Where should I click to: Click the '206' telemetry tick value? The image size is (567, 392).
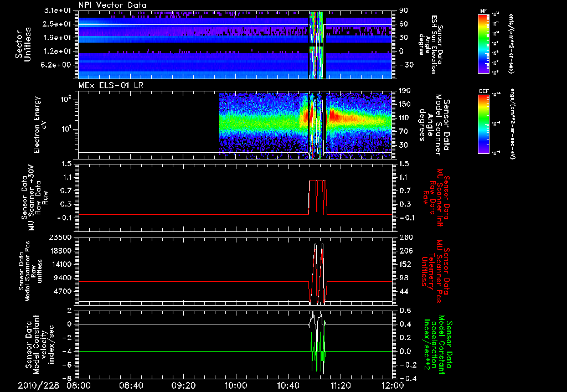click(405, 251)
